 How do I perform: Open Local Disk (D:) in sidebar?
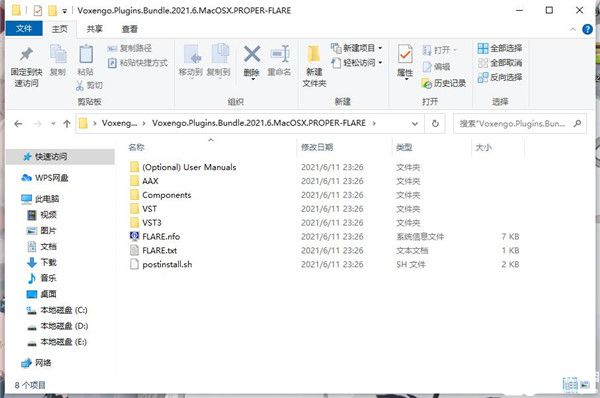point(57,326)
